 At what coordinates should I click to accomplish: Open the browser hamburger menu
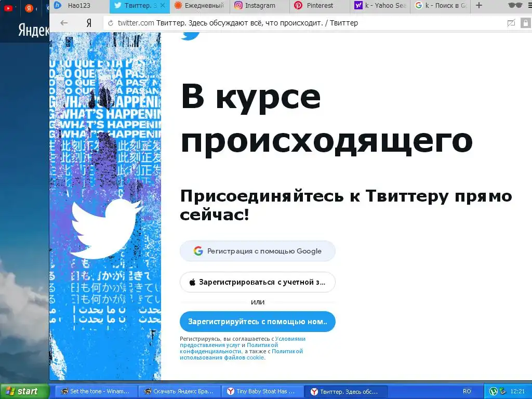coord(529,5)
